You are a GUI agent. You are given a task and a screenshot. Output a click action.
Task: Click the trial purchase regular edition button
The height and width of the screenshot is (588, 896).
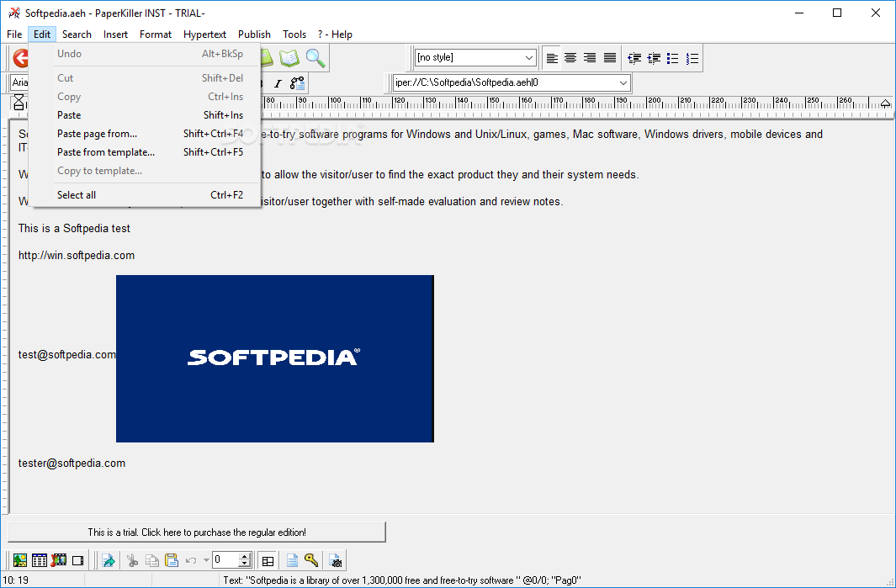click(197, 532)
